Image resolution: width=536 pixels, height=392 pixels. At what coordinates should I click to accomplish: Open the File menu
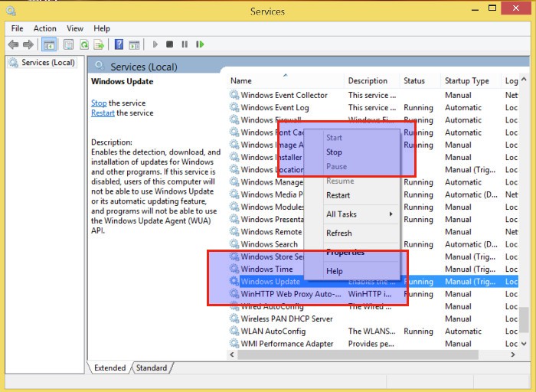[x=17, y=28]
